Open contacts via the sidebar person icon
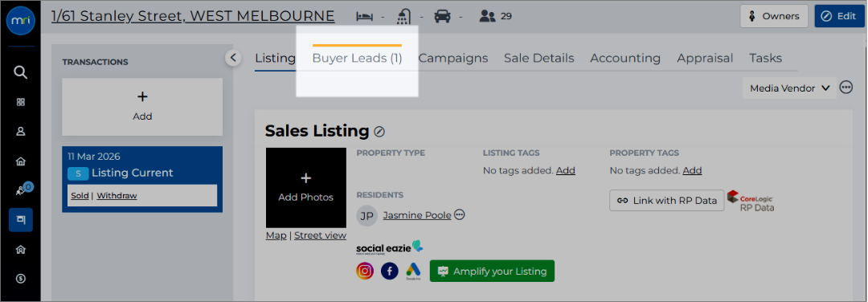The image size is (868, 302). coord(20,132)
